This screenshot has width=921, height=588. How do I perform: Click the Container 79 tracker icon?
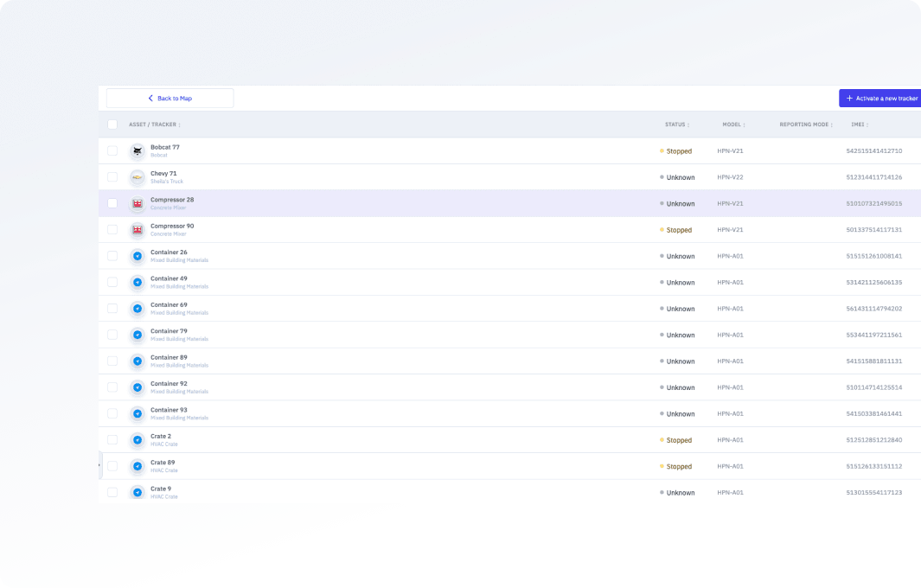[138, 335]
